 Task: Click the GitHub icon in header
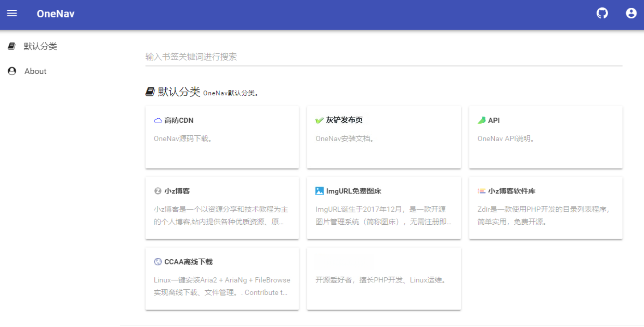602,13
